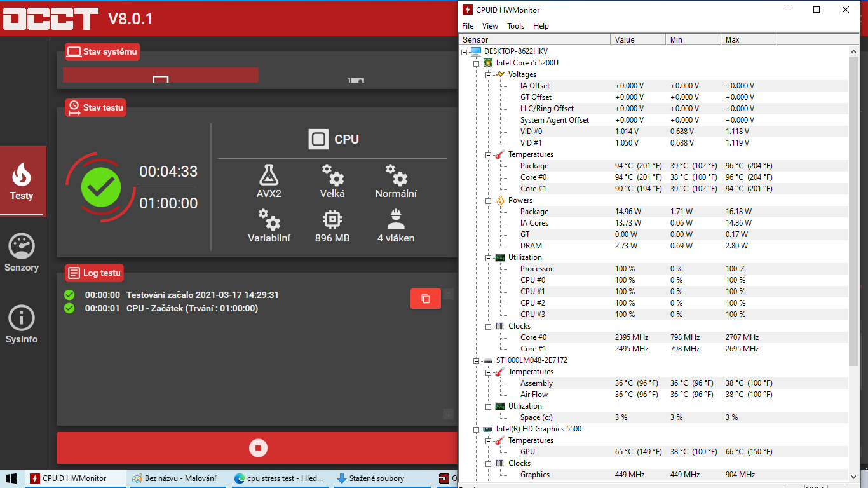Click the Variabilní load type gear icon
Image resolution: width=868 pixels, height=488 pixels.
269,219
